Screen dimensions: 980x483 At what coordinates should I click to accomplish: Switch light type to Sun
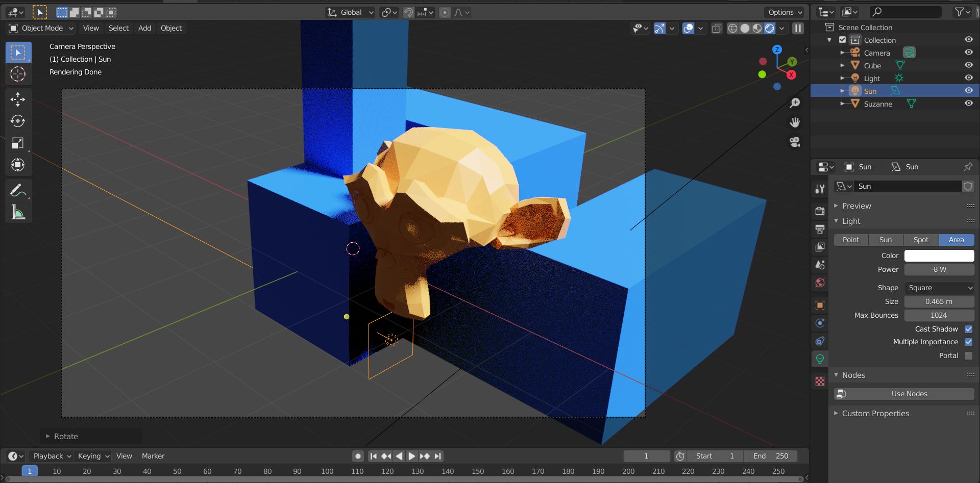coord(886,240)
